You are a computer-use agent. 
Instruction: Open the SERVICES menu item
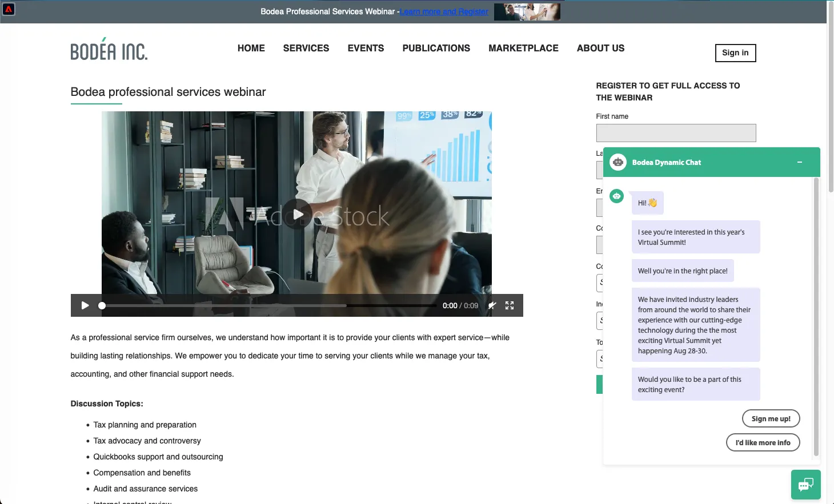point(306,49)
